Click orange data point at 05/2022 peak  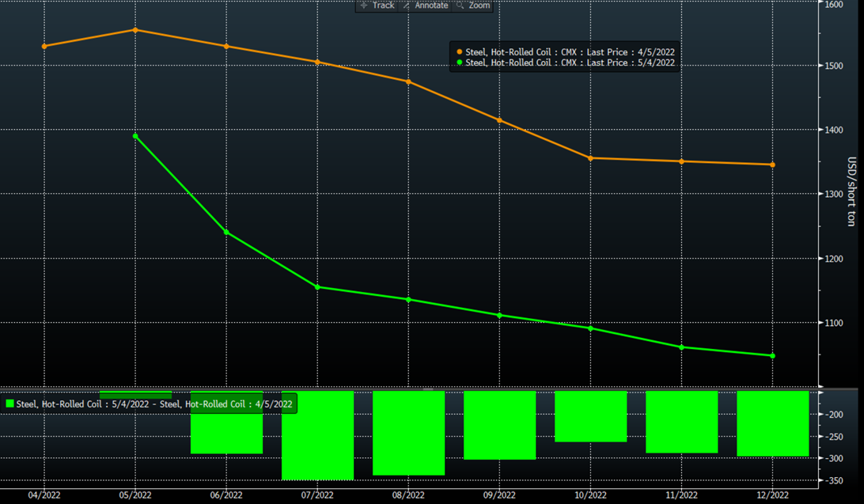[x=135, y=30]
